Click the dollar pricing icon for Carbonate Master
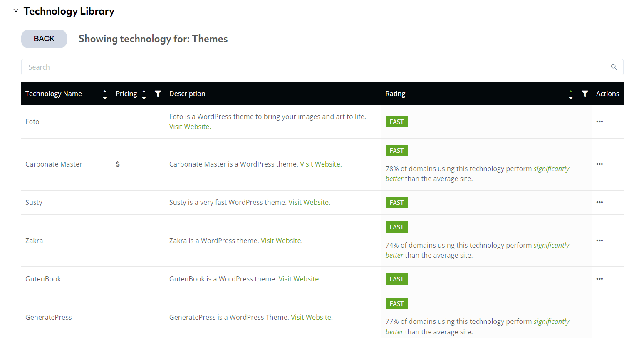 pyautogui.click(x=118, y=164)
